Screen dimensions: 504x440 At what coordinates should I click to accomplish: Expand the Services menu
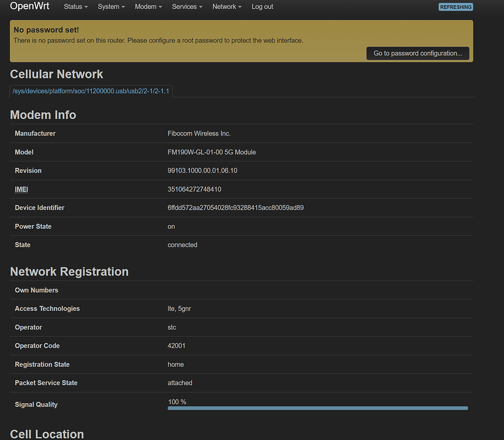(x=187, y=6)
